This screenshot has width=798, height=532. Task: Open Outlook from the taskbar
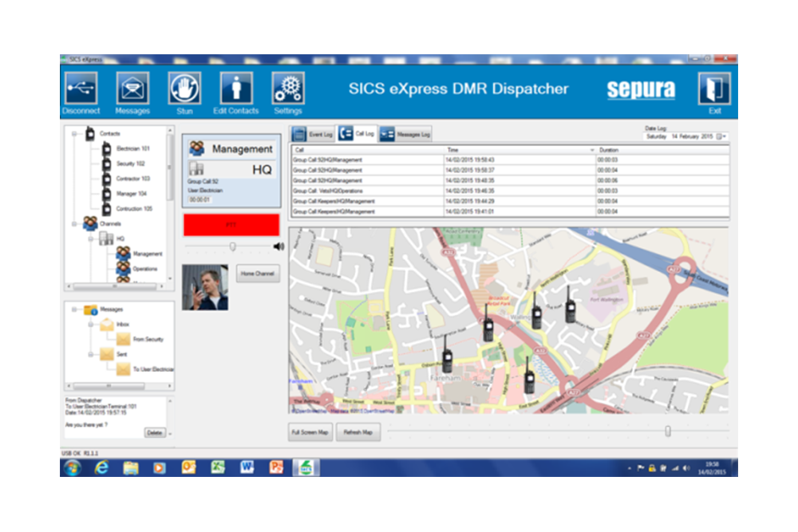point(189,467)
